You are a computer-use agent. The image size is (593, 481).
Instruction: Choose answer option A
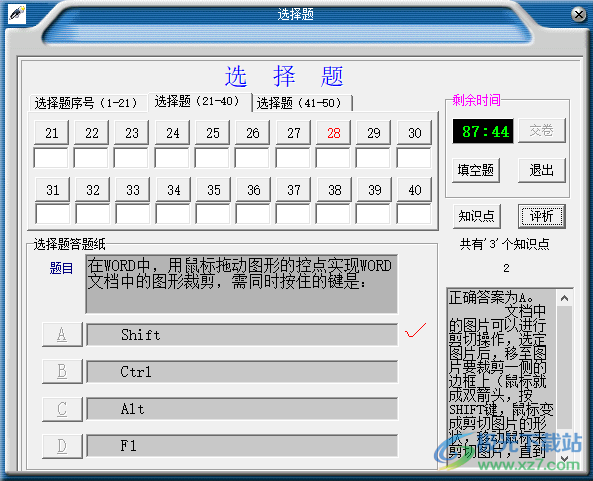click(62, 335)
